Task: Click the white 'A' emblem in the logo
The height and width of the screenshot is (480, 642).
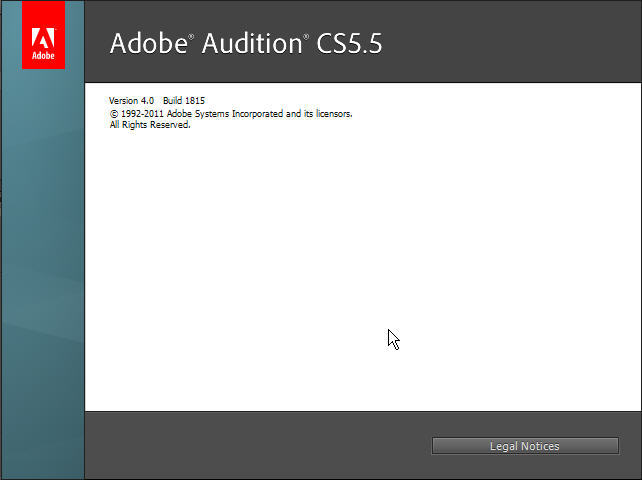Action: pos(43,40)
